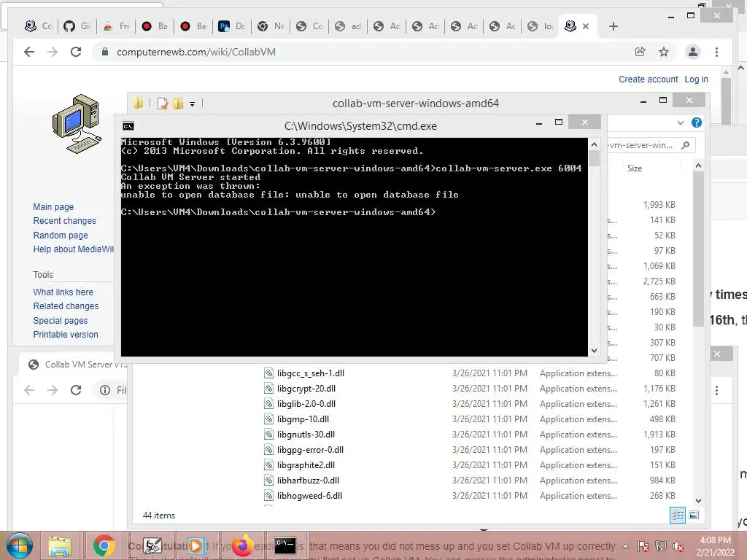
Task: Click Explorer file list scroll-up arrow
Action: coord(698,166)
